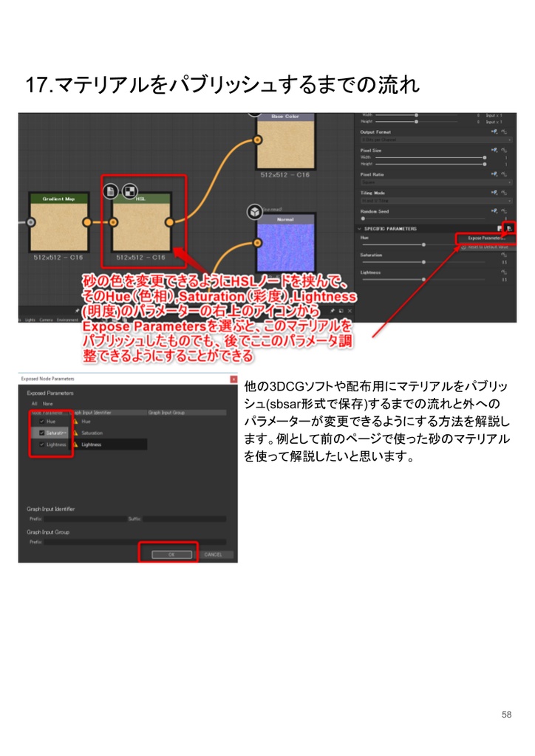Toggle the Lightness checkbox in Exposed Parameters
The height and width of the screenshot is (756, 535).
click(42, 444)
